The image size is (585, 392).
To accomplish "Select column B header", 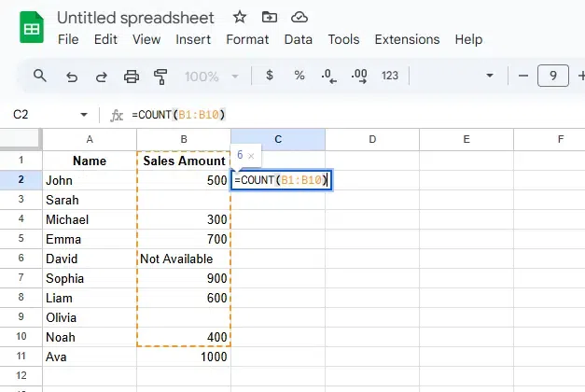I will (184, 140).
